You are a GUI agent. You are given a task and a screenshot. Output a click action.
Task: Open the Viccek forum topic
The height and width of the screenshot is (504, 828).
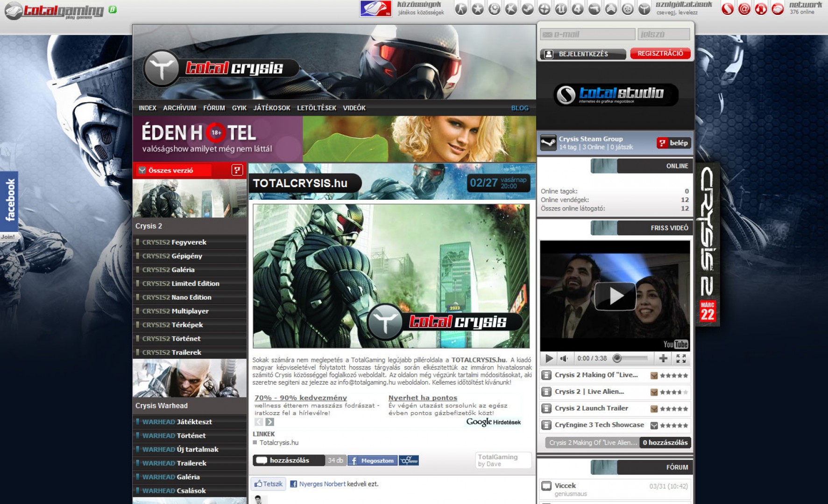coord(565,486)
